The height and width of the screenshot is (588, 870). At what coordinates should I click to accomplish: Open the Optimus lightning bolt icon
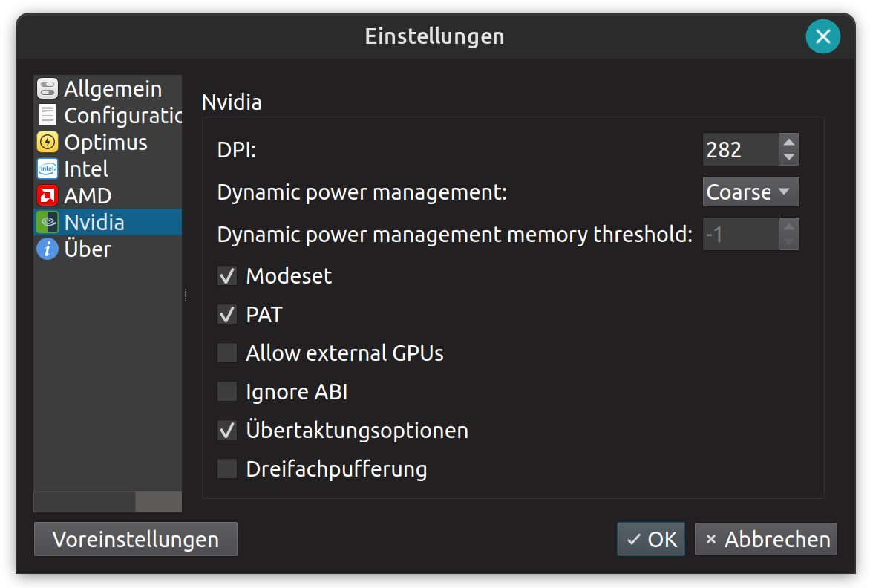click(x=48, y=143)
